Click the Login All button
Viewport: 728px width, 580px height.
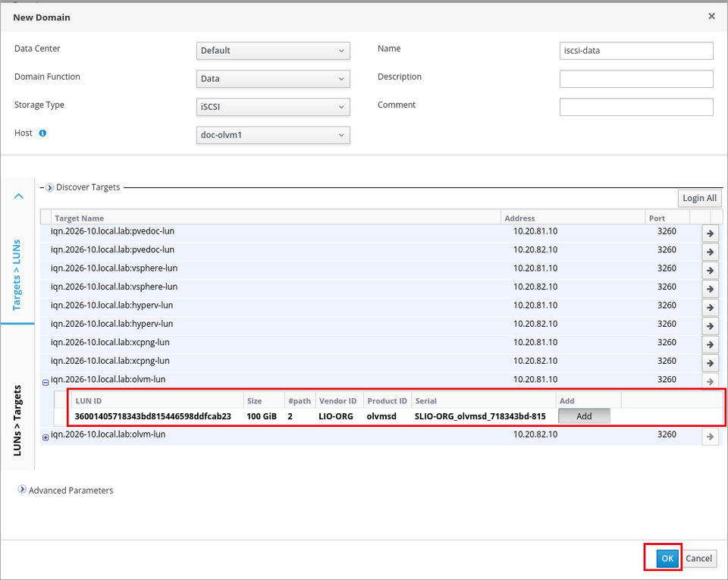[700, 198]
